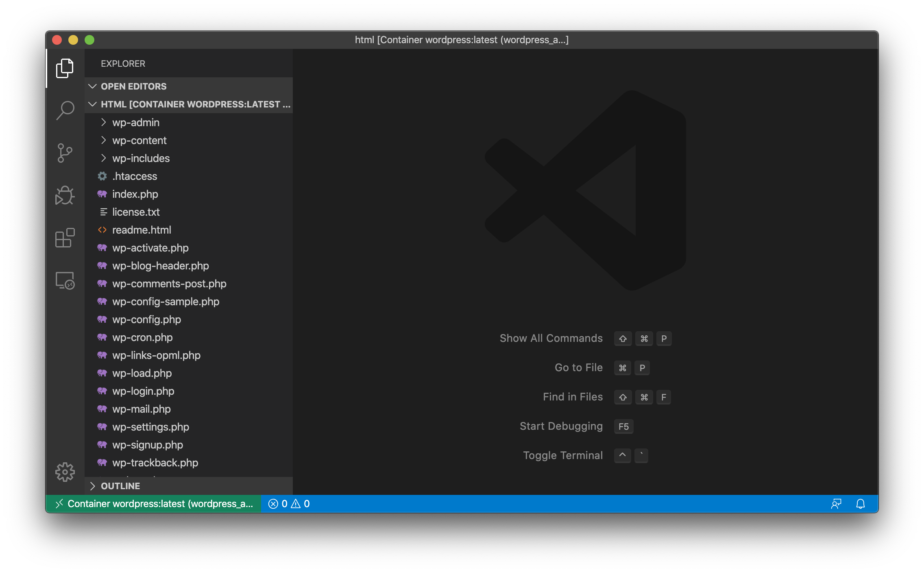924x573 pixels.
Task: Click the errors and warnings status indicator
Action: 289,504
